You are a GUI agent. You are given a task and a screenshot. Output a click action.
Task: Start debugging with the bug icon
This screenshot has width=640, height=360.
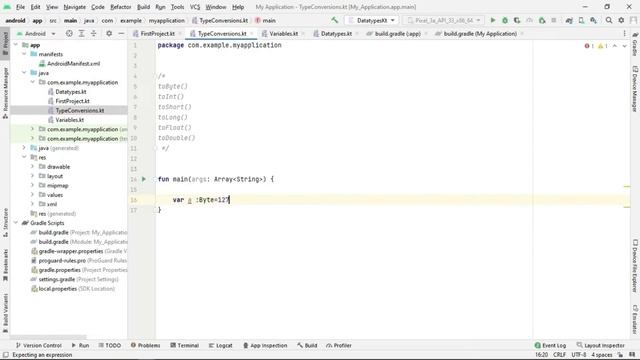pyautogui.click(x=505, y=20)
